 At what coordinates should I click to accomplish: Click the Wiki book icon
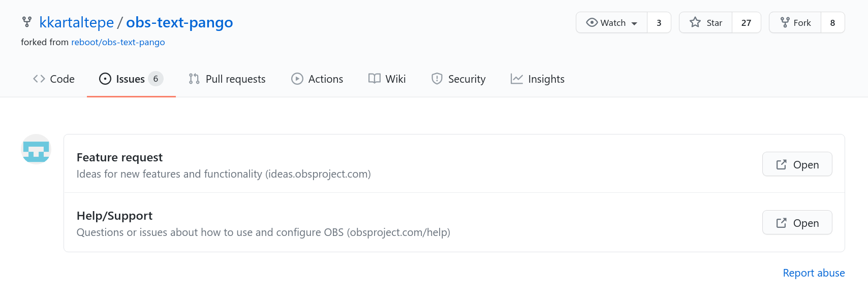(375, 79)
